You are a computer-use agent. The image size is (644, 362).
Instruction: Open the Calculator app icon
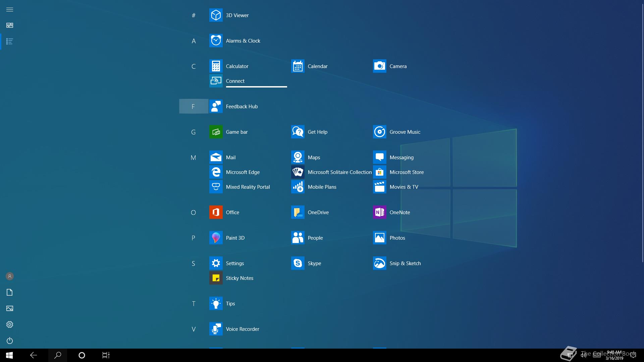(216, 66)
